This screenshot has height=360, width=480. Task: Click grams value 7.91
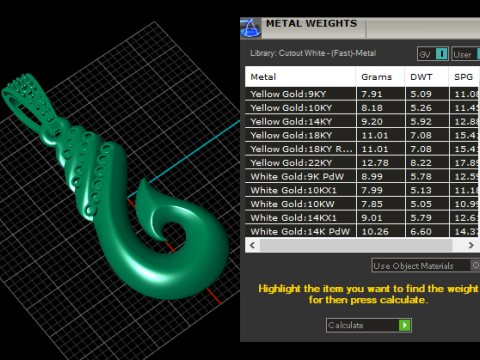tap(372, 94)
